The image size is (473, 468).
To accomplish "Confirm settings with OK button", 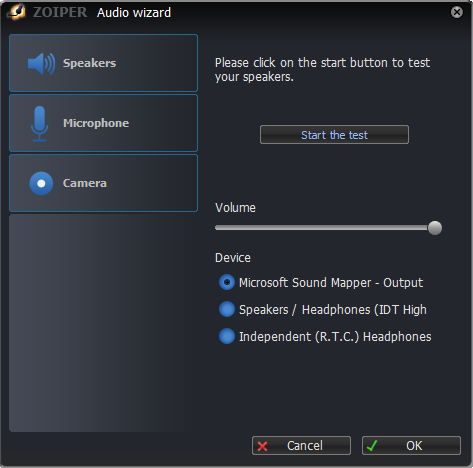I will [411, 446].
